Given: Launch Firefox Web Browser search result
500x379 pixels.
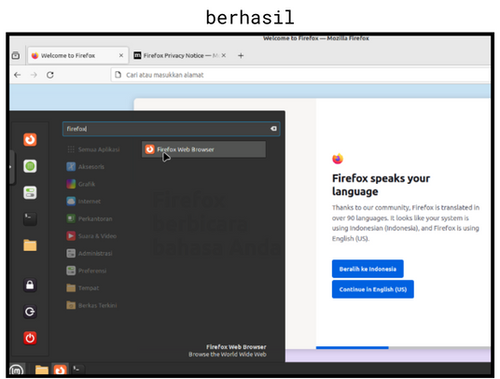Looking at the screenshot, I should pos(204,149).
